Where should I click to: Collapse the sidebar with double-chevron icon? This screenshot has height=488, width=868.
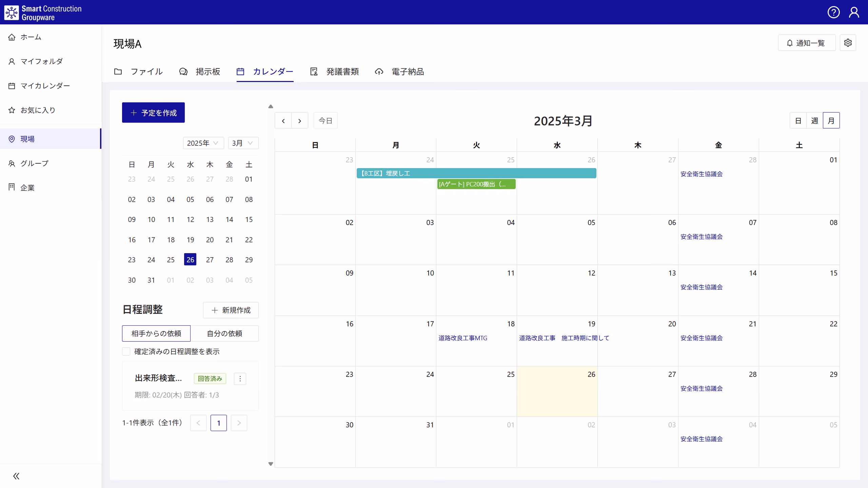coord(16,476)
